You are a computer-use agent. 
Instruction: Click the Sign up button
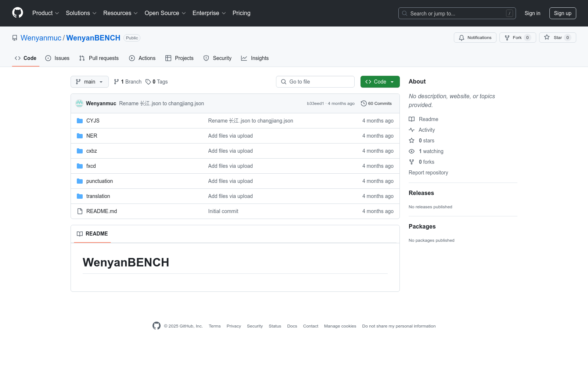[x=562, y=13]
